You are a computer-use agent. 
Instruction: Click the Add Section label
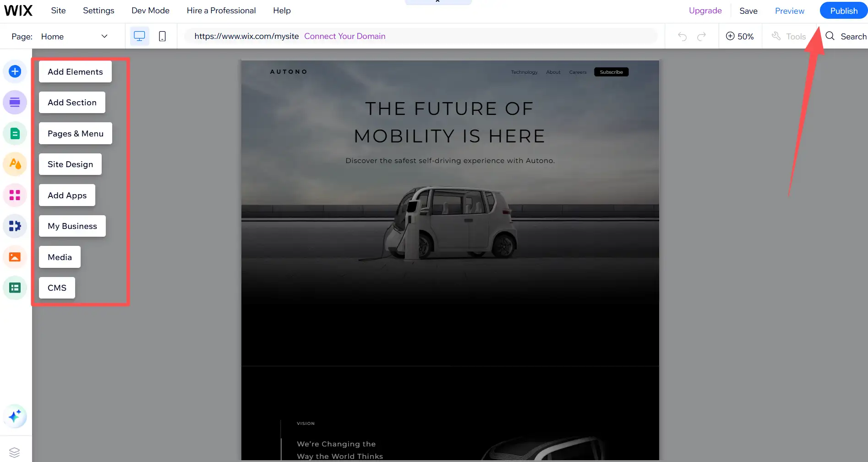[72, 102]
